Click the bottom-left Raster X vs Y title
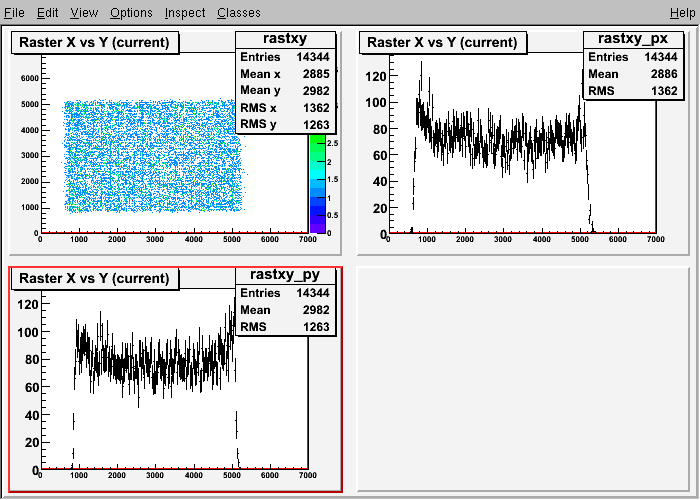The height and width of the screenshot is (500, 700). pyautogui.click(x=95, y=279)
